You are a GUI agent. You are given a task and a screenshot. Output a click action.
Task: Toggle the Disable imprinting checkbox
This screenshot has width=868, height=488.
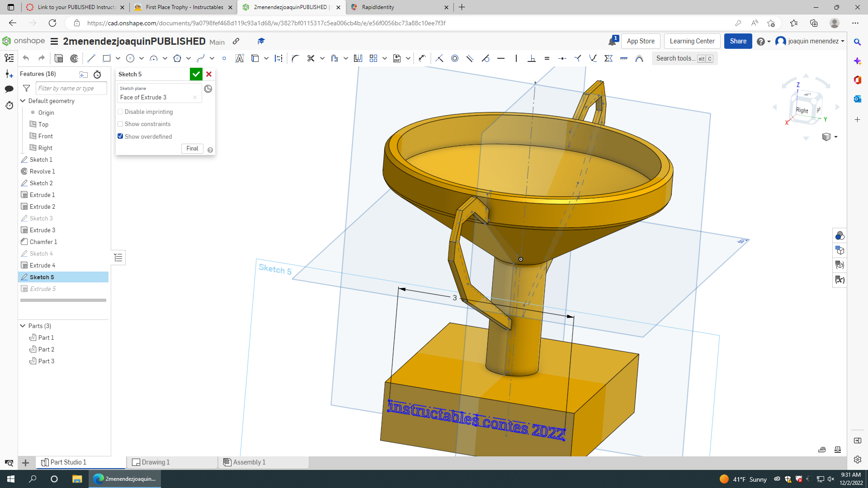[120, 112]
